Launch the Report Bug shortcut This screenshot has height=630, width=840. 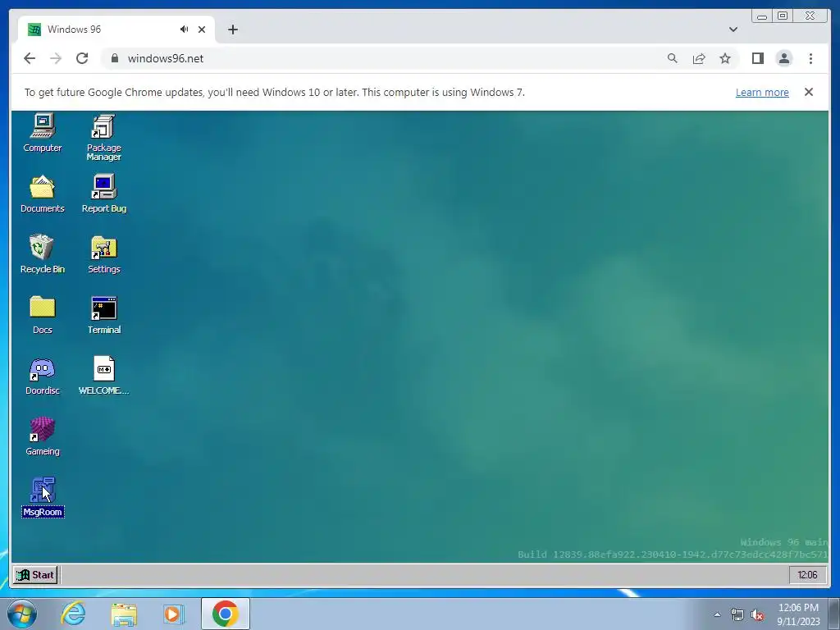104,194
